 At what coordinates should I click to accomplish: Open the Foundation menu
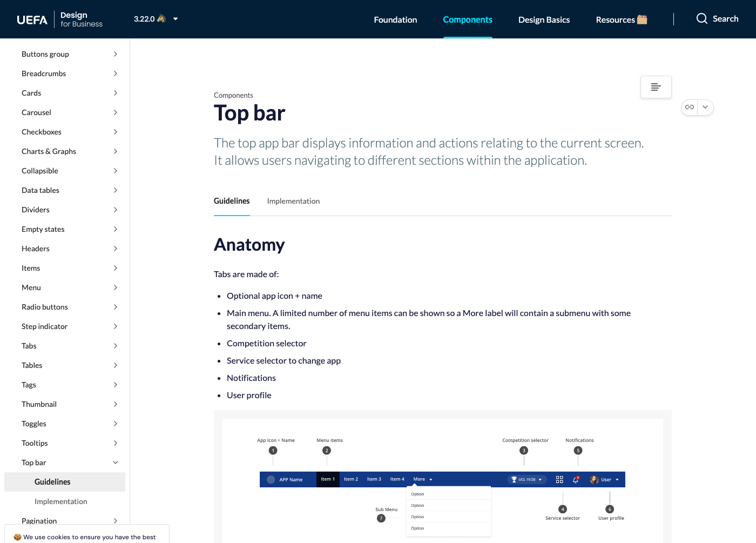pos(395,19)
